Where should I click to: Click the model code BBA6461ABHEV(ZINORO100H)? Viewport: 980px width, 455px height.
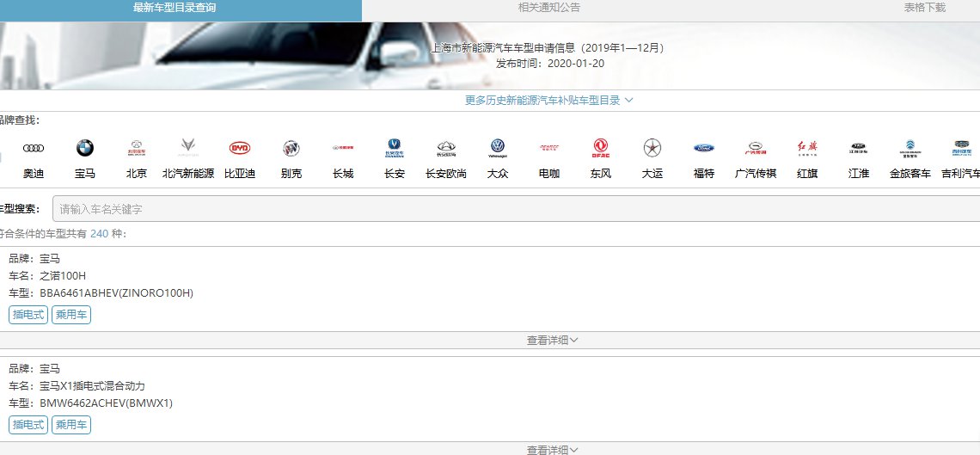pos(117,293)
